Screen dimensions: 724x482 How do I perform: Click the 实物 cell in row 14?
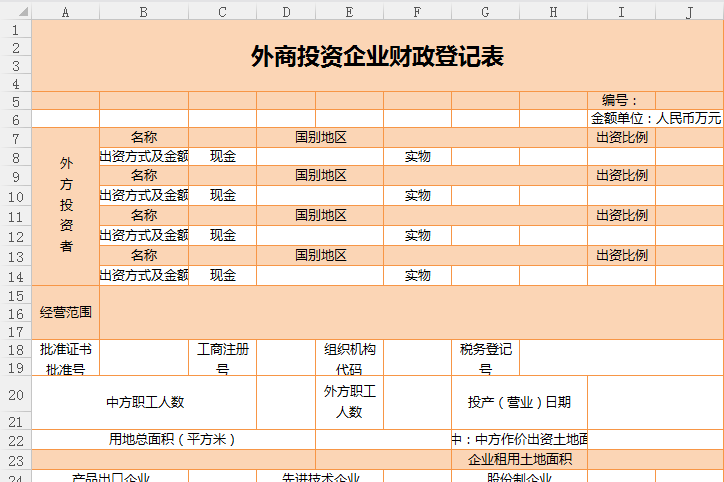pyautogui.click(x=417, y=275)
